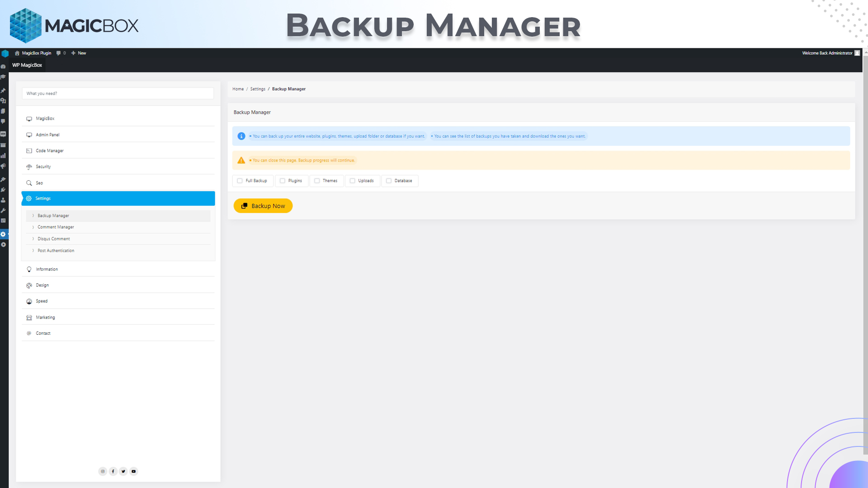868x488 pixels.
Task: Click the Facebook icon in the footer
Action: (113, 471)
